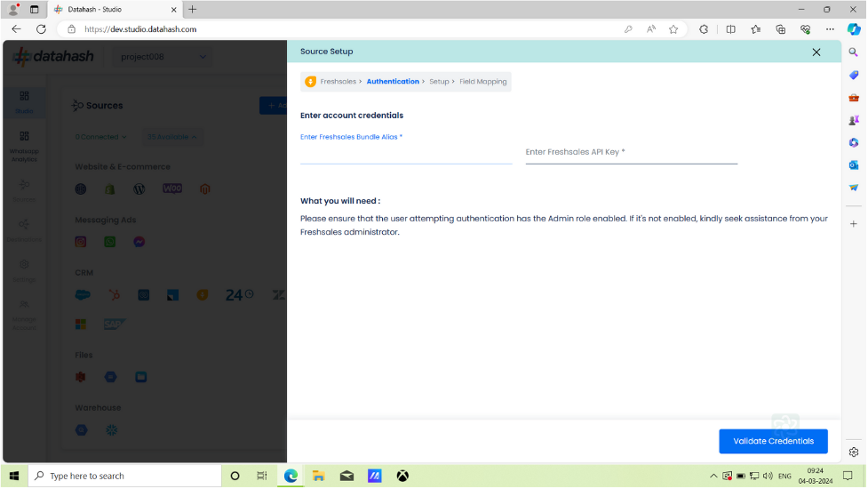Image resolution: width=868 pixels, height=489 pixels.
Task: Open the project008 project dropdown
Action: pos(163,57)
